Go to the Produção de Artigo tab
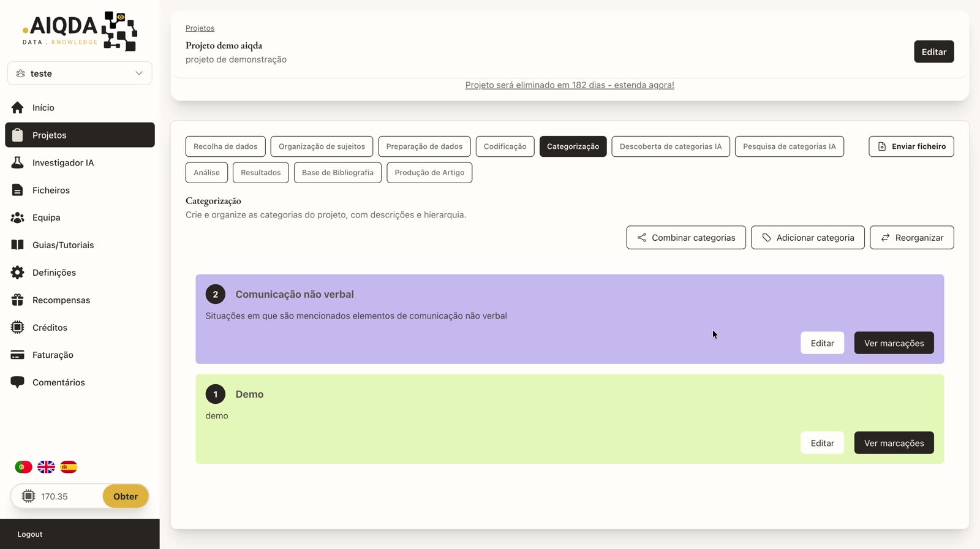 tap(429, 173)
